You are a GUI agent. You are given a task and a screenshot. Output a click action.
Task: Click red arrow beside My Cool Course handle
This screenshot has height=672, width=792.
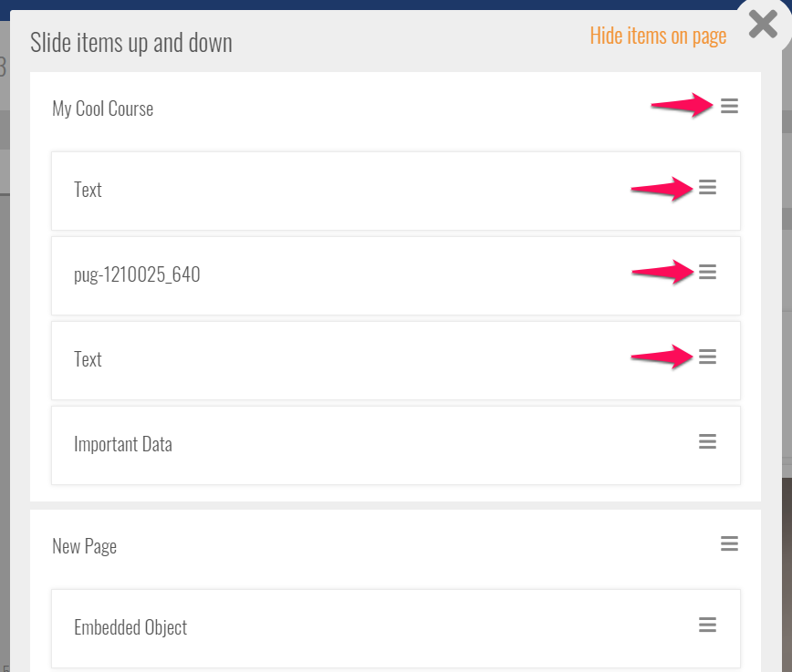click(681, 106)
